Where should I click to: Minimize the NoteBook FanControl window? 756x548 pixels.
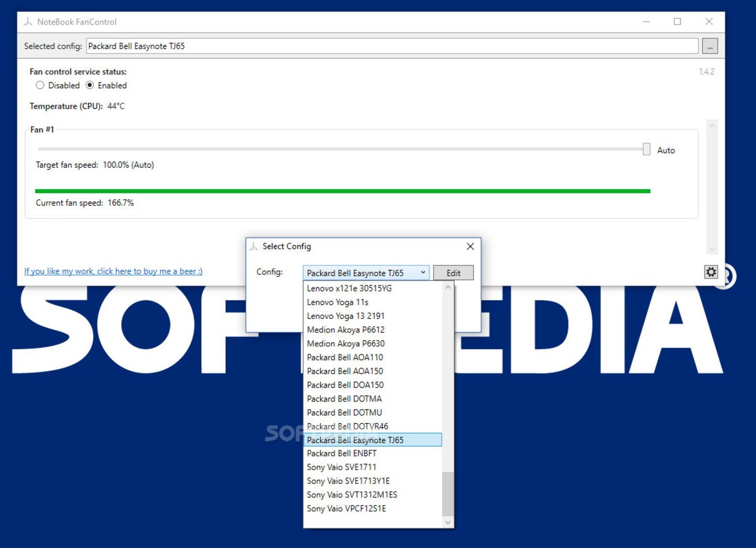(x=646, y=22)
